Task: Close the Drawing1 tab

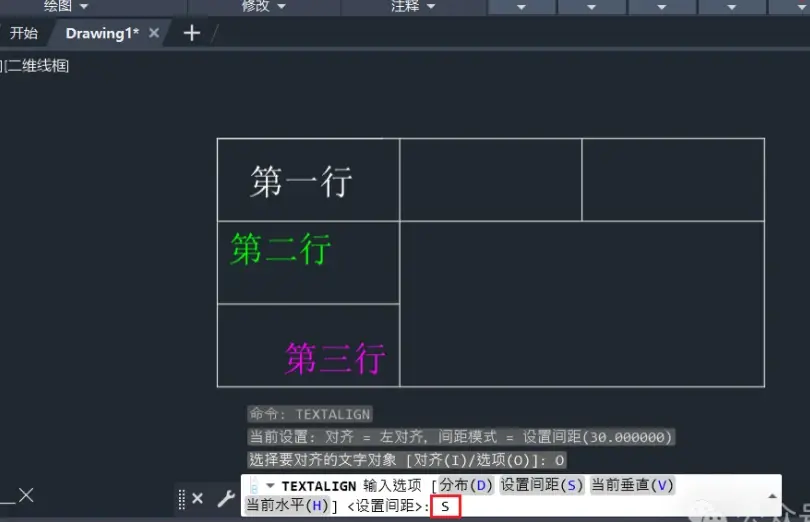Action: coord(154,33)
